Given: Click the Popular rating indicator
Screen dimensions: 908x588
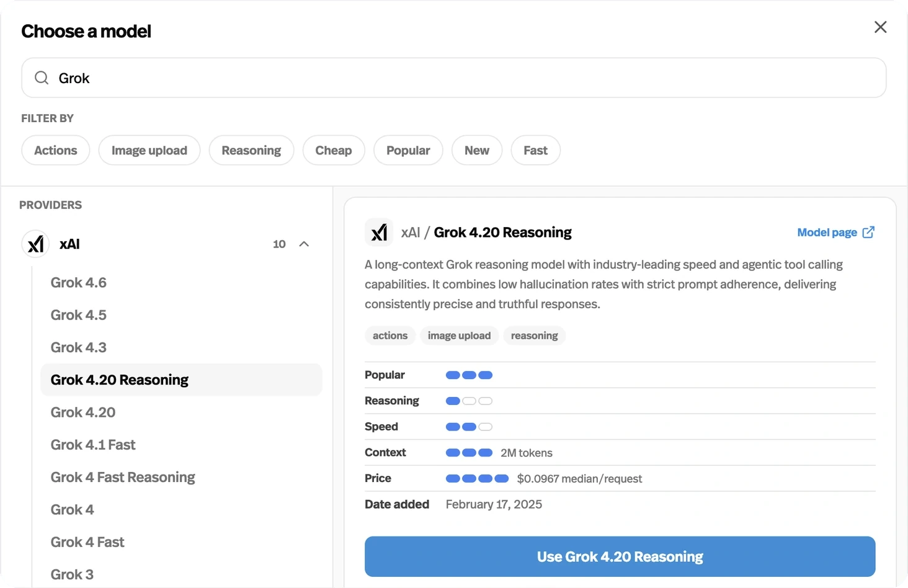Looking at the screenshot, I should point(469,375).
